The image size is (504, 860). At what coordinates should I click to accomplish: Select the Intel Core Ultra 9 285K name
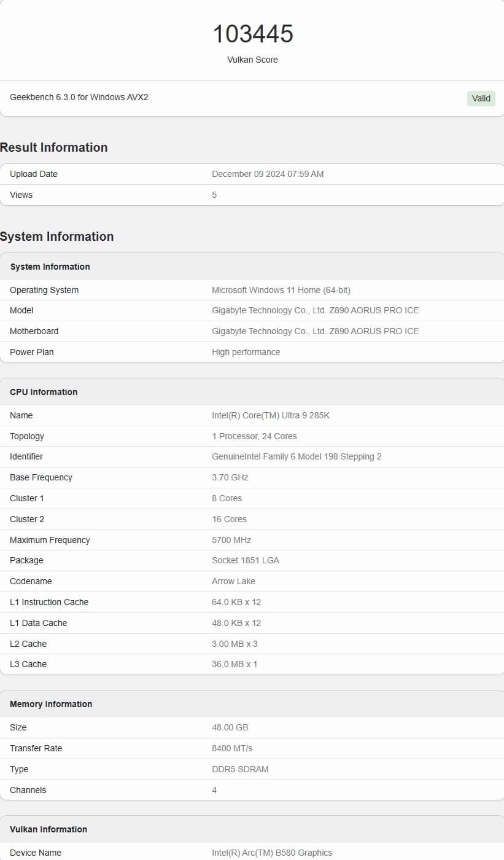point(271,415)
